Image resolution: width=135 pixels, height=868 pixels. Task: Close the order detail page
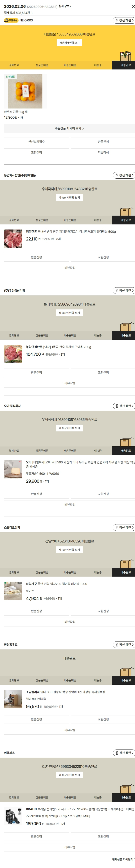133,6
